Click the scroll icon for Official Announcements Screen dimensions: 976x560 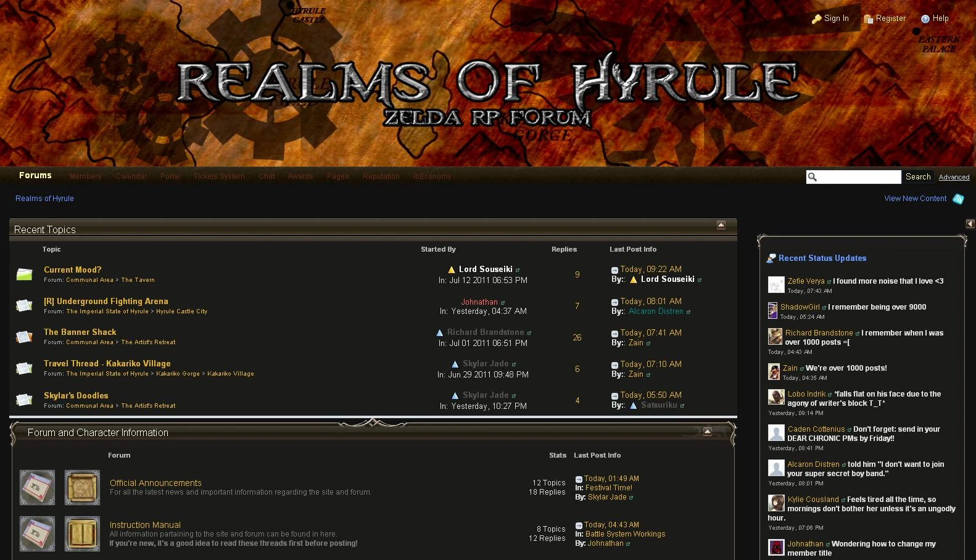coord(82,487)
